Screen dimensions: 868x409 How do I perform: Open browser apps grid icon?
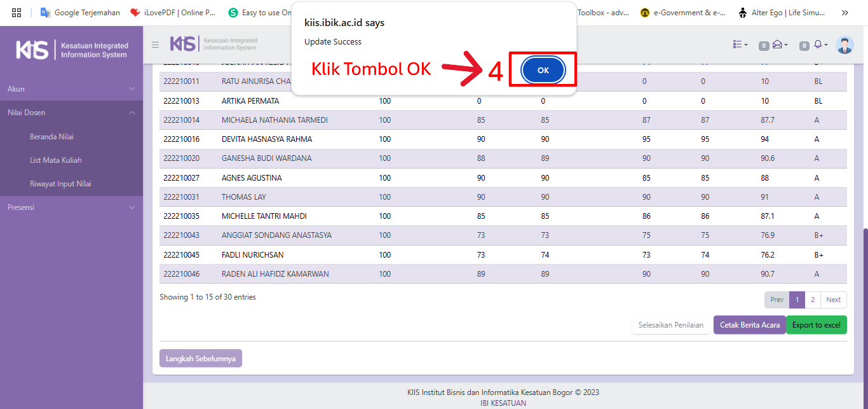17,12
